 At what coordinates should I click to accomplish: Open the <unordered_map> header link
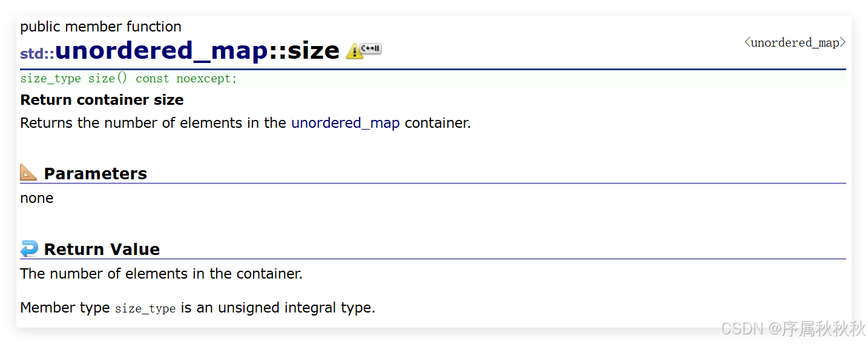pos(794,42)
